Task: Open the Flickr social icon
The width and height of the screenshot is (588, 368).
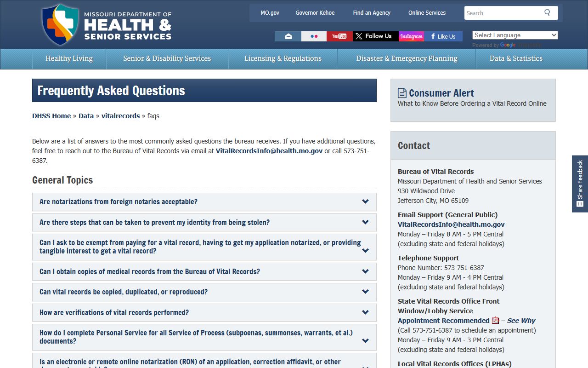Action: 314,36
